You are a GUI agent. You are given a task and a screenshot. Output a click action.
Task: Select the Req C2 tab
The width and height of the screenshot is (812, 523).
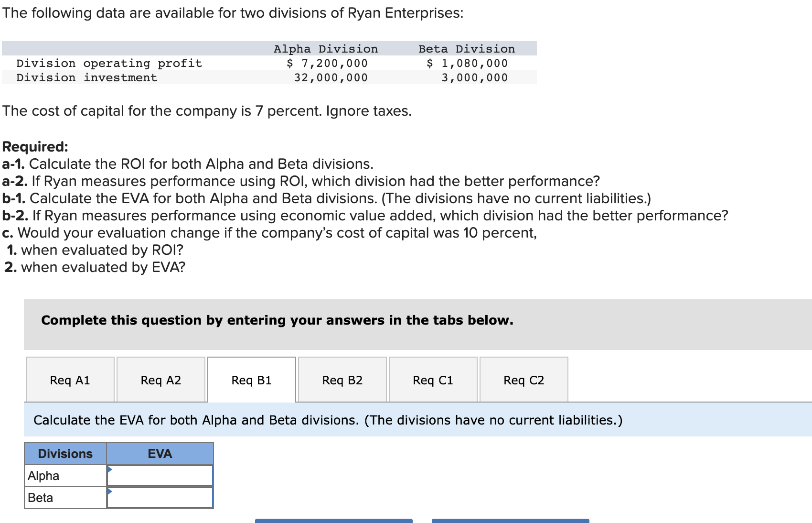point(524,380)
